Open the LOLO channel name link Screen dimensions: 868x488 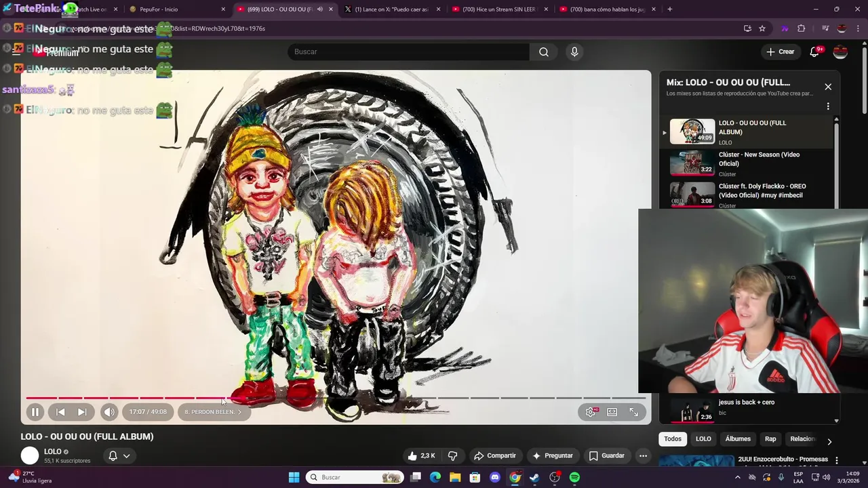click(x=53, y=451)
